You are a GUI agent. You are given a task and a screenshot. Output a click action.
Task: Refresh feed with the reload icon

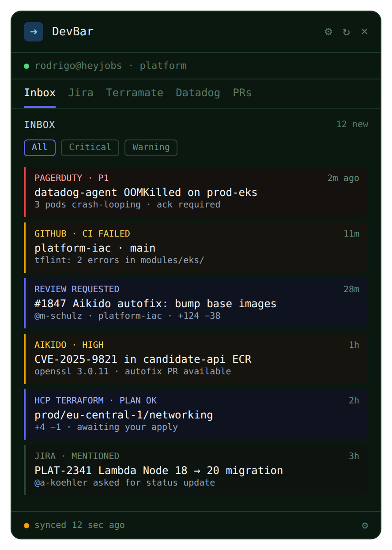[x=347, y=32]
